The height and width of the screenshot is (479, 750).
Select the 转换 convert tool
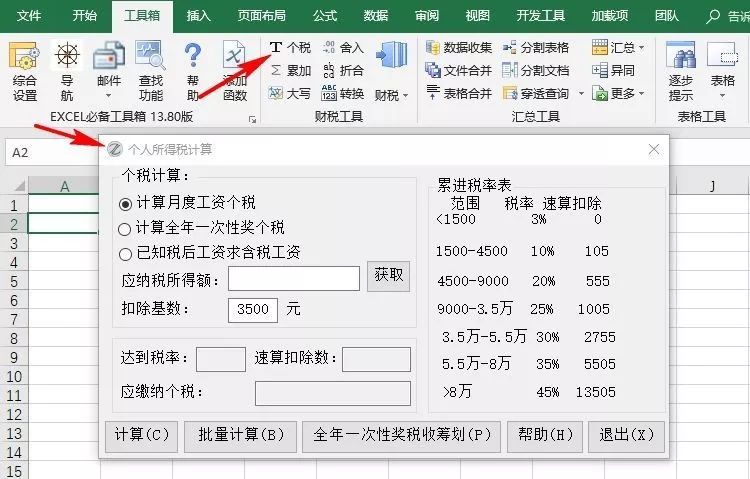pyautogui.click(x=343, y=93)
